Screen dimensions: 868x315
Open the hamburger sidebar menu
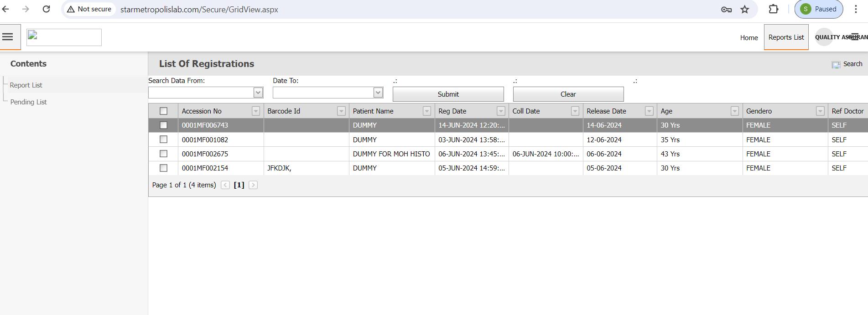point(8,37)
